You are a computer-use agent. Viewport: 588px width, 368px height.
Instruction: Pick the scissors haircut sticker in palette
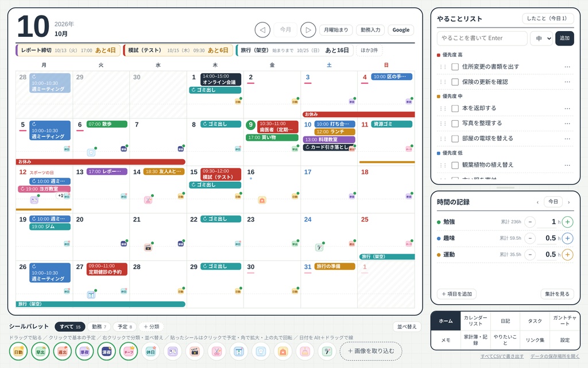216,352
